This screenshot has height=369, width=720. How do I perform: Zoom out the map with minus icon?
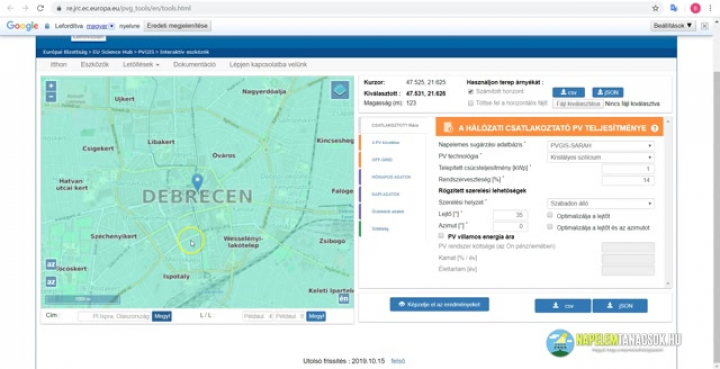[51, 97]
